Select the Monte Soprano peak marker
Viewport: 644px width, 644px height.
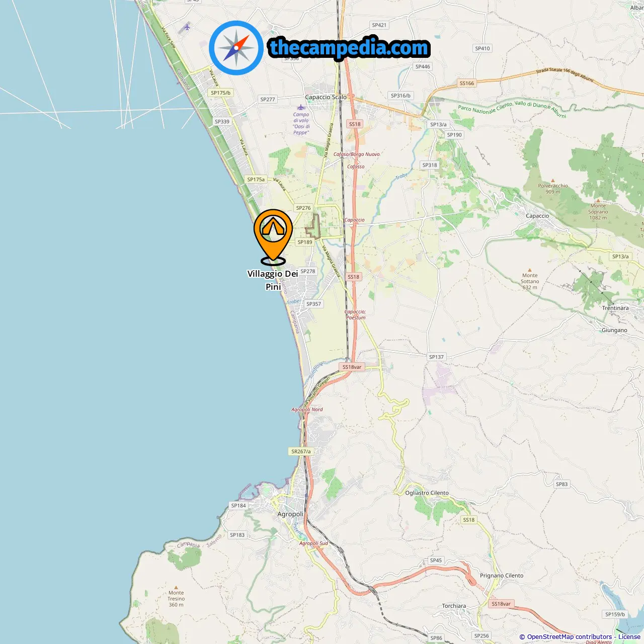598,200
